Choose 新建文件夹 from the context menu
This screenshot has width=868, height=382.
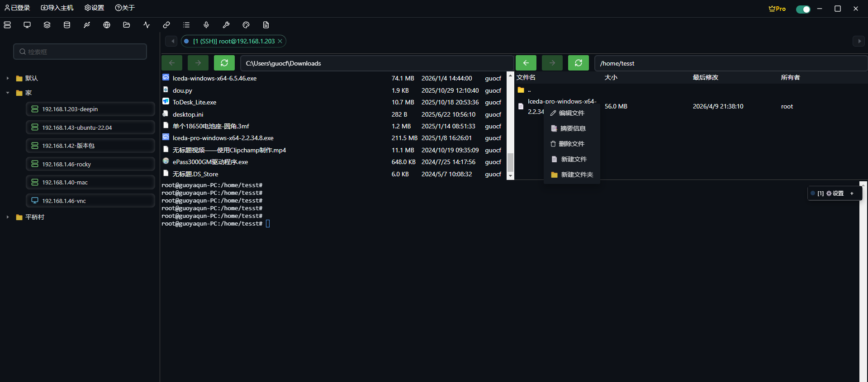577,174
